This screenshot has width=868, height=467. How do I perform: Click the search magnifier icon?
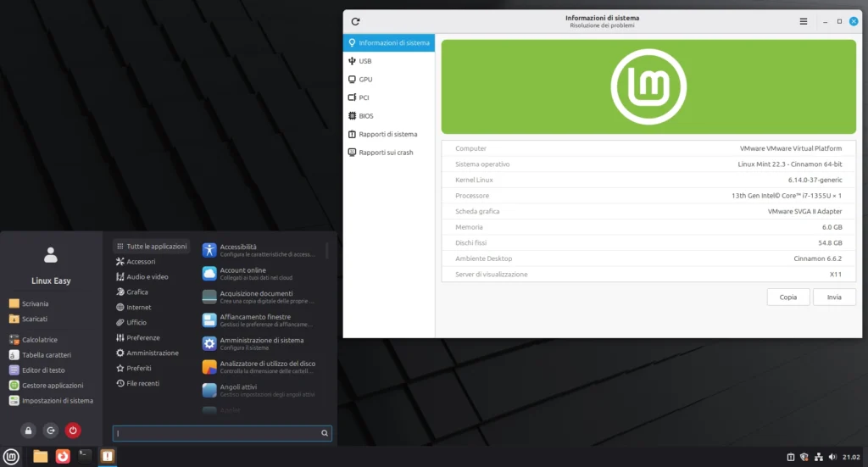pyautogui.click(x=325, y=433)
